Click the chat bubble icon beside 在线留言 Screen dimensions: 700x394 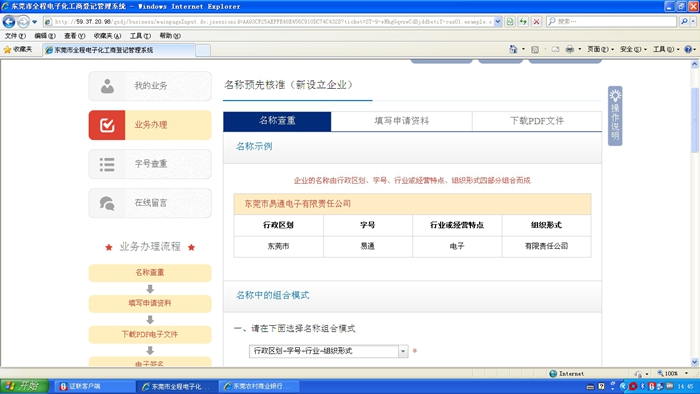(107, 203)
